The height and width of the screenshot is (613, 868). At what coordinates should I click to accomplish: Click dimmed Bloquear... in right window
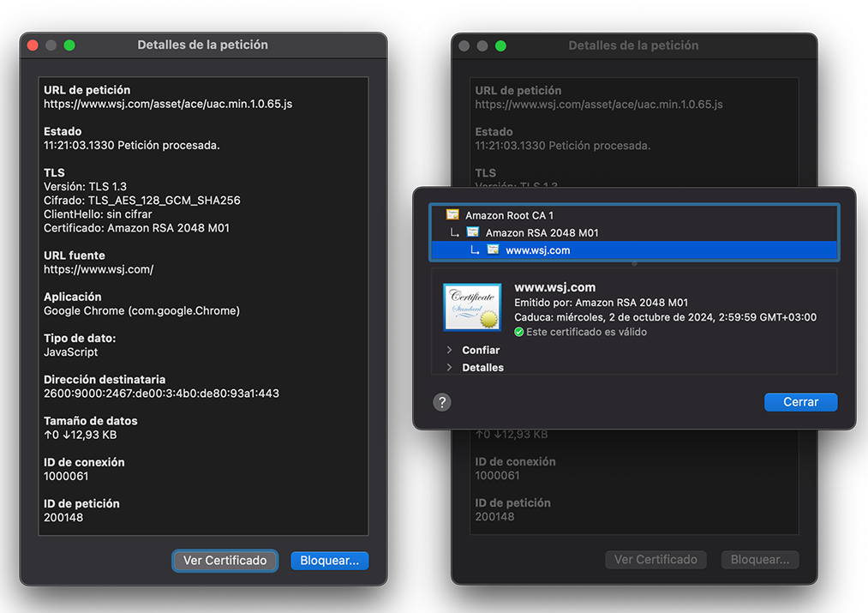click(759, 560)
